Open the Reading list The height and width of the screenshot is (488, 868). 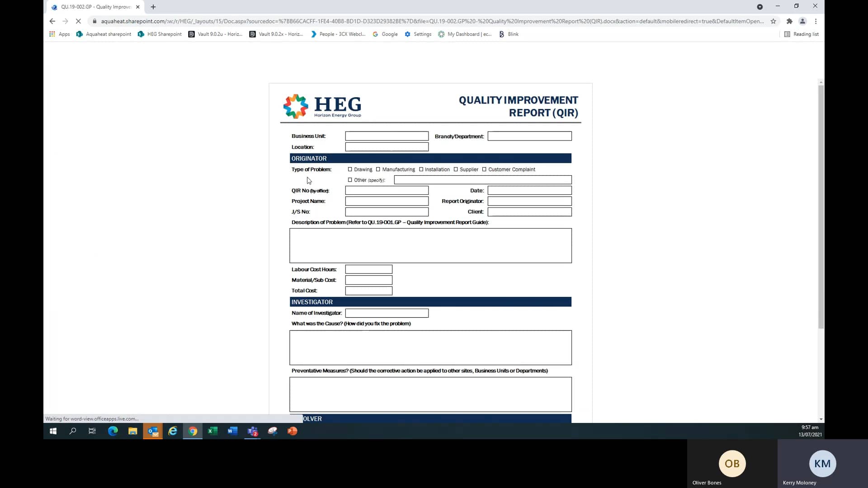coord(802,34)
